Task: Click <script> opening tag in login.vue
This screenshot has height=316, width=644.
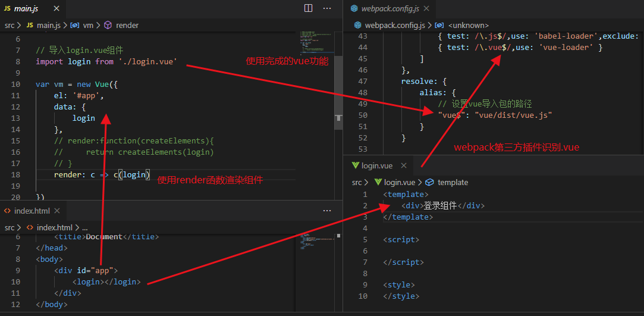Action: (401, 240)
